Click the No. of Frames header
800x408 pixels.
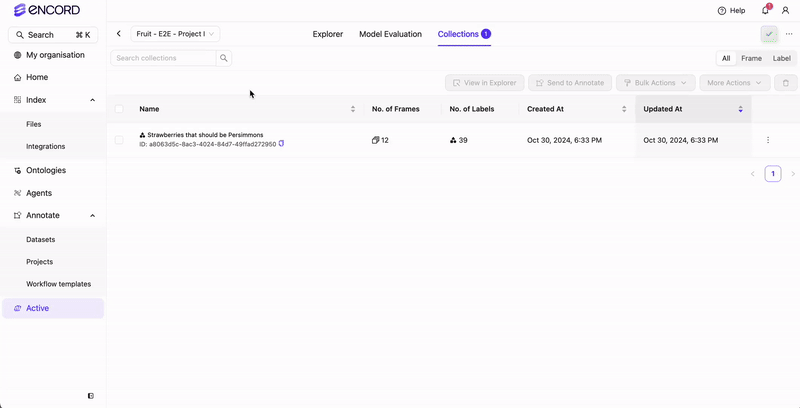[x=395, y=109]
